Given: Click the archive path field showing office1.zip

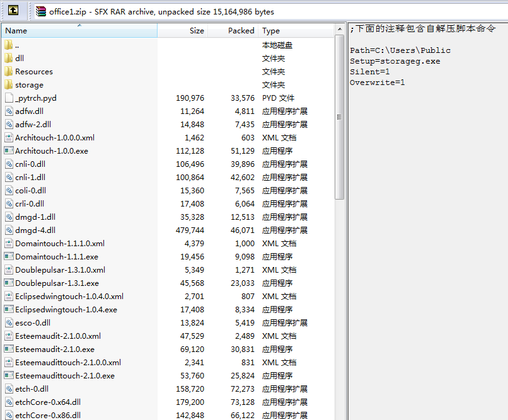Looking at the screenshot, I should tap(270, 11).
